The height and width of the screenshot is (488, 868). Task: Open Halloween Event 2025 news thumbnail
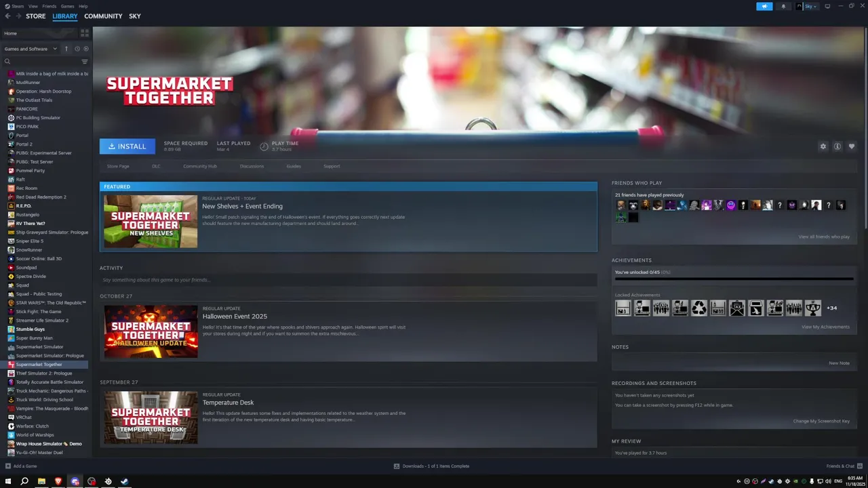[x=151, y=331]
